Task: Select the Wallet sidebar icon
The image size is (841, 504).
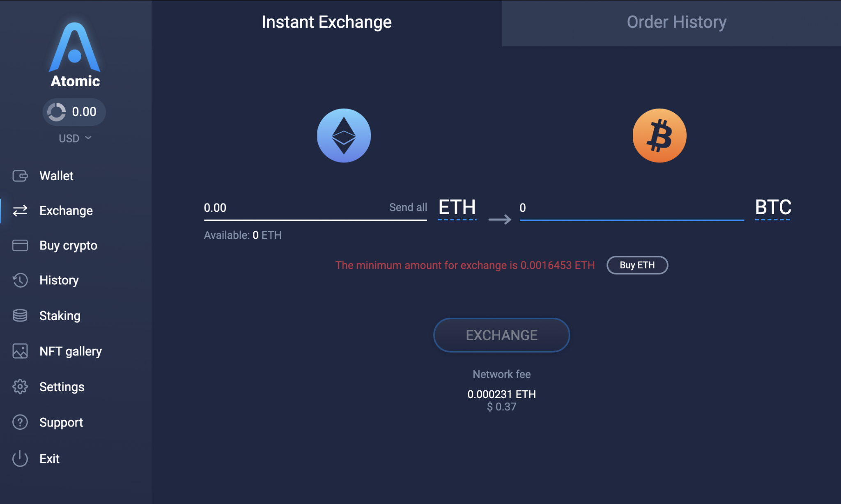Action: click(x=20, y=176)
